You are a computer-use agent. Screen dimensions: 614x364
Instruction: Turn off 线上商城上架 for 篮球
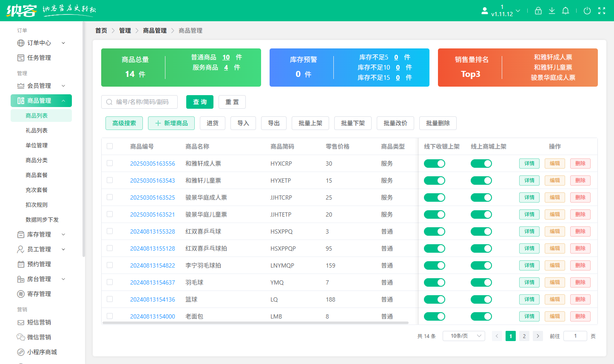(x=481, y=299)
